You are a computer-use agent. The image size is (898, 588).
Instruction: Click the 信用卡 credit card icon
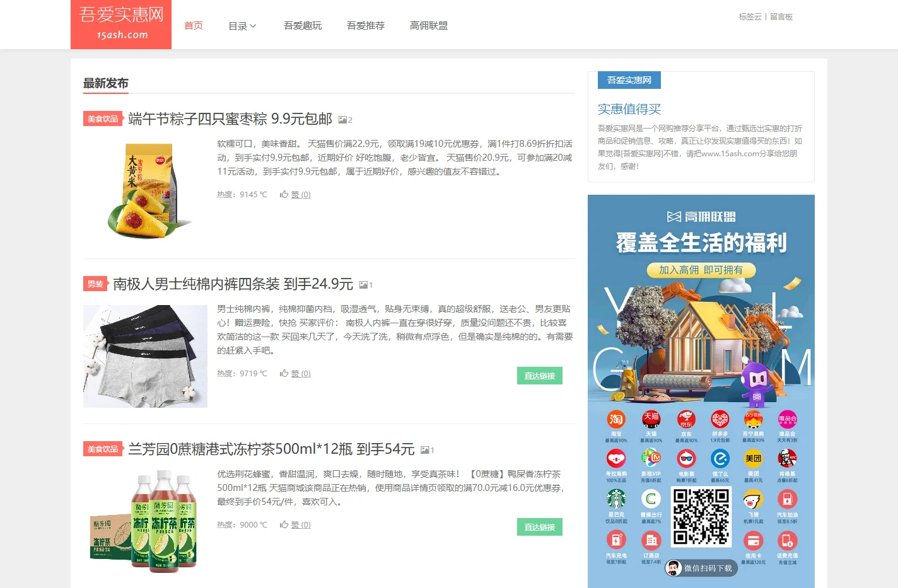click(753, 540)
